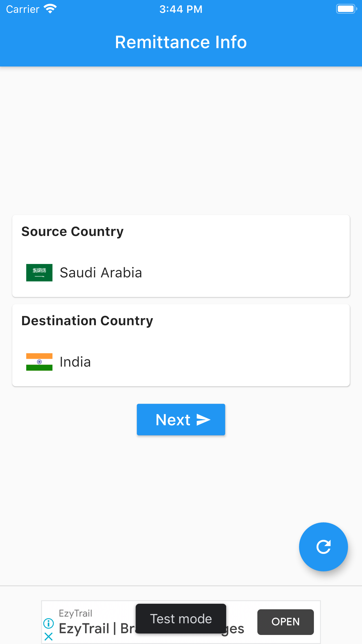Tap the Remittance Info header title
Screen dimensions: 362x644
click(x=181, y=42)
